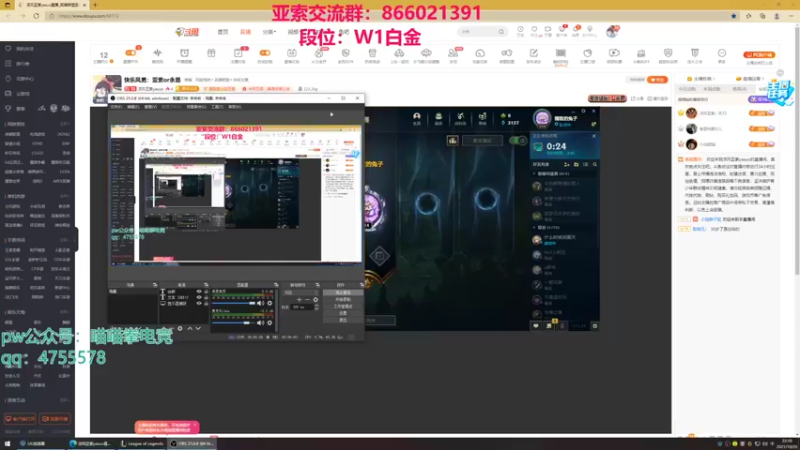Toggle the second orange switch in Douyu streamer toolbar
The height and width of the screenshot is (450, 800).
(x=265, y=53)
